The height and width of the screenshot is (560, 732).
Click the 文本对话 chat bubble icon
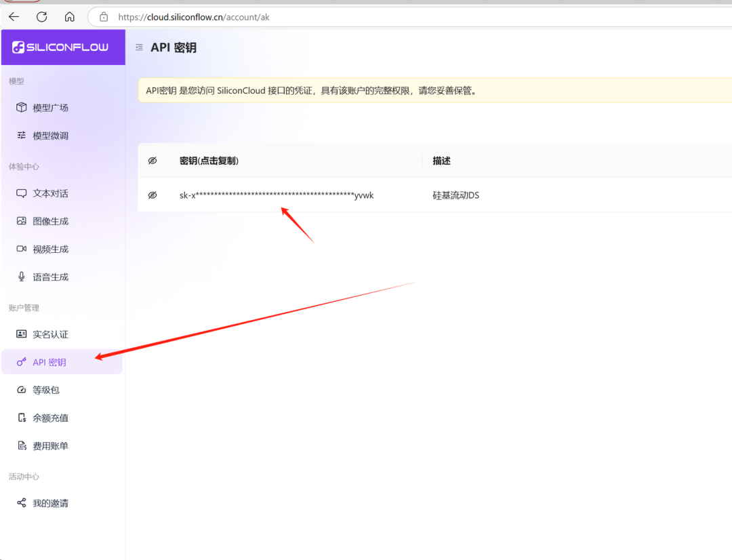(x=22, y=193)
